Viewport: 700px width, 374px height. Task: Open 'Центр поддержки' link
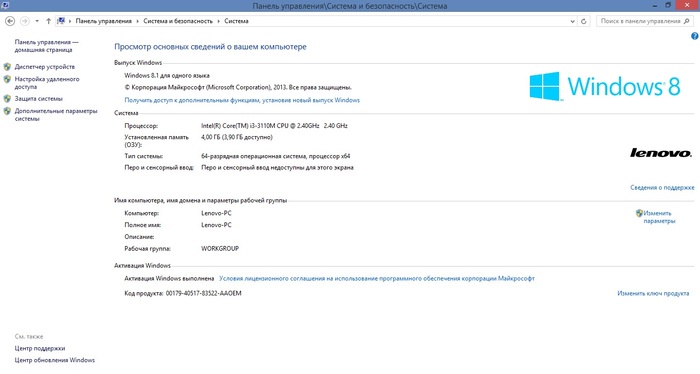[40, 348]
